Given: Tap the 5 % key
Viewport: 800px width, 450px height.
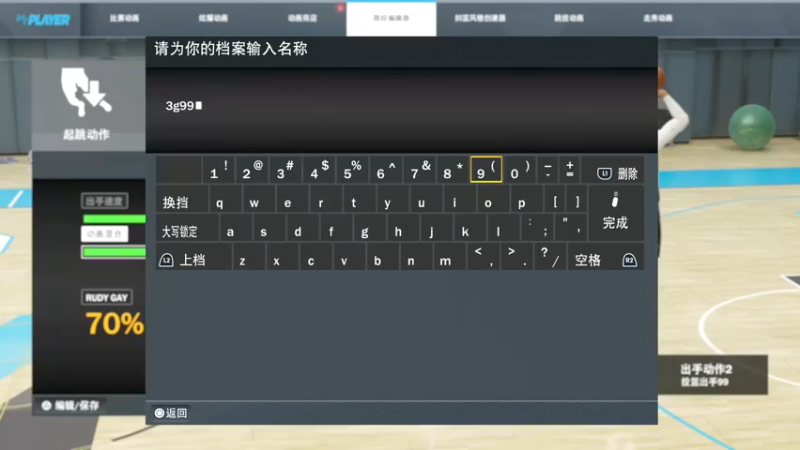Looking at the screenshot, I should (x=352, y=170).
